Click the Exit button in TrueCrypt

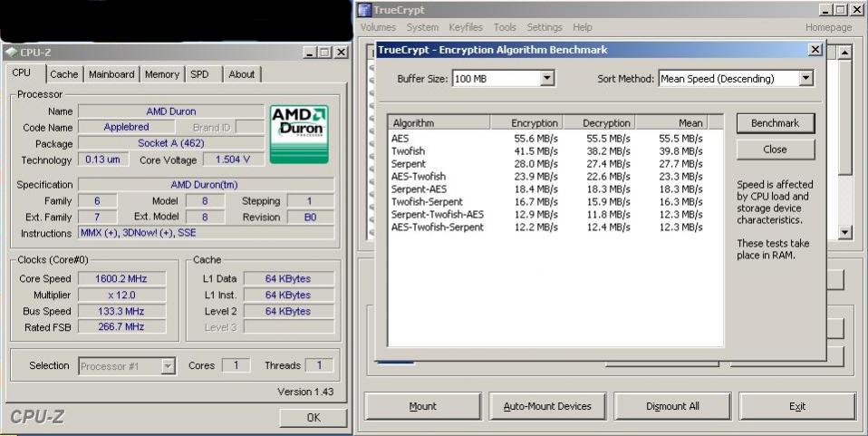[x=797, y=407]
